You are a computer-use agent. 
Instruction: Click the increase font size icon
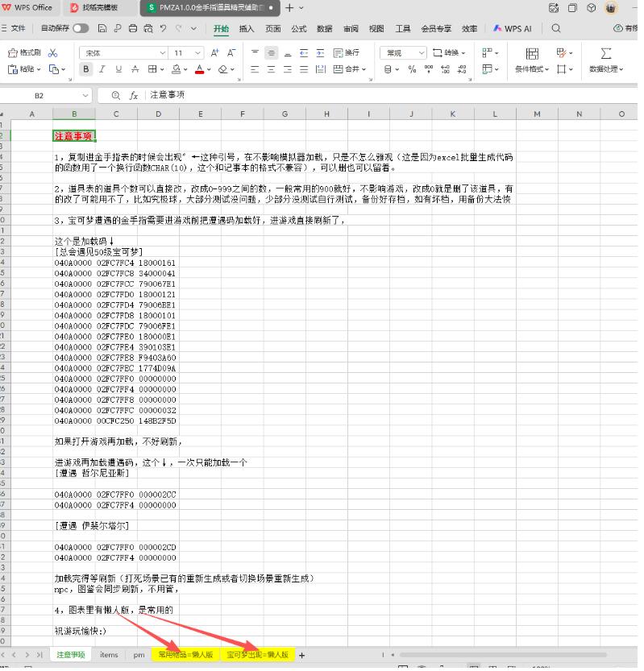pyautogui.click(x=214, y=52)
